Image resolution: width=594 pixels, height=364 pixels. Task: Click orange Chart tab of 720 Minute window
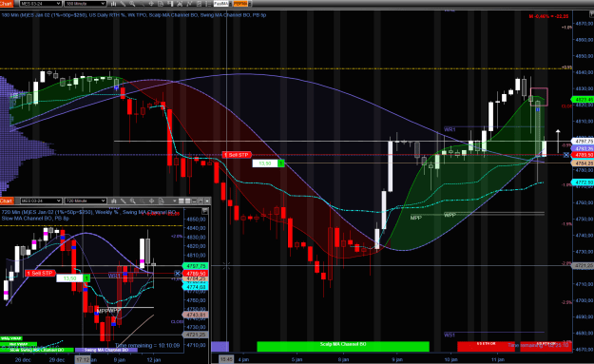point(7,201)
